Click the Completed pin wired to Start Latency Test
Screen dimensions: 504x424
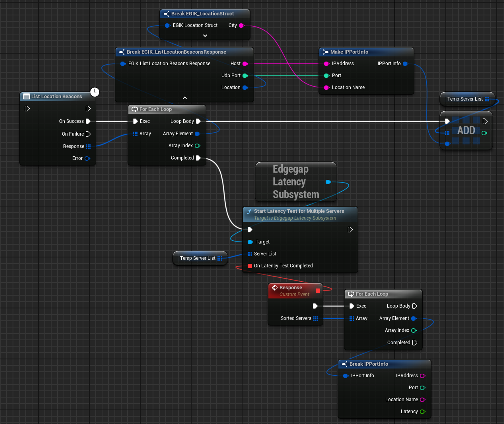pyautogui.click(x=198, y=158)
